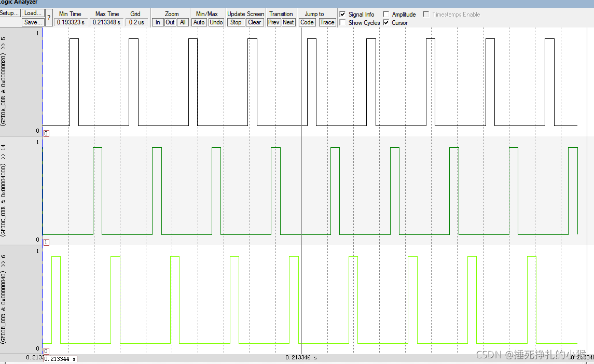Image resolution: width=594 pixels, height=364 pixels.
Task: Click the time axis label 0.213346 s
Action: point(301,358)
